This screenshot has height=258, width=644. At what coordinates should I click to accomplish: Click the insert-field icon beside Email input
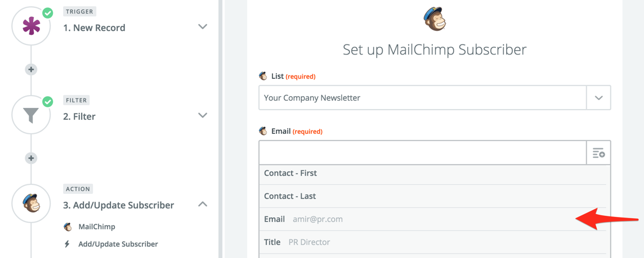pyautogui.click(x=598, y=153)
